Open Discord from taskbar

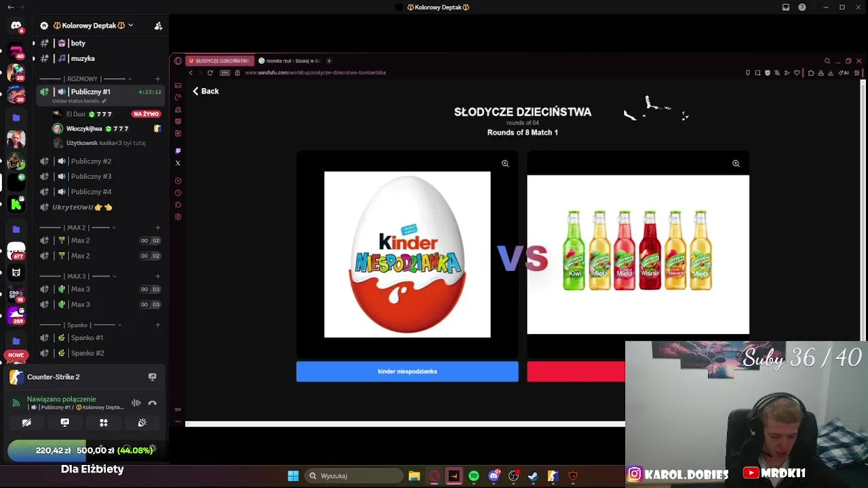click(494, 476)
